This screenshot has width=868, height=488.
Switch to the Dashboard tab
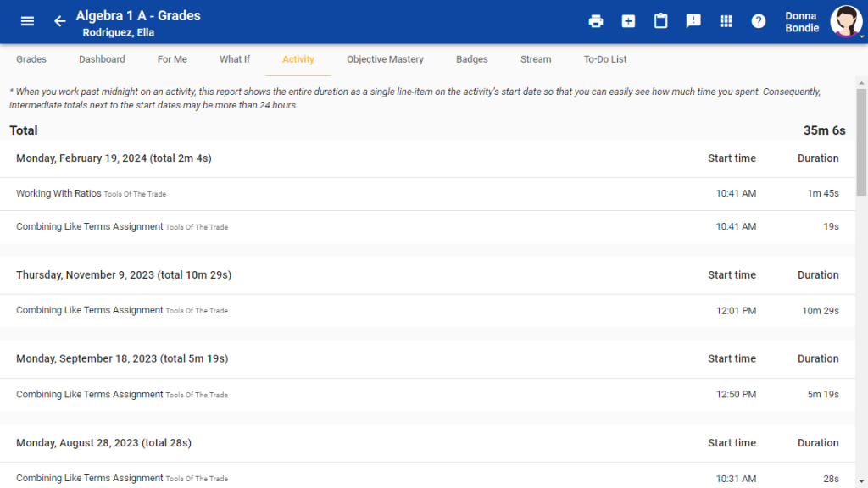pyautogui.click(x=102, y=59)
